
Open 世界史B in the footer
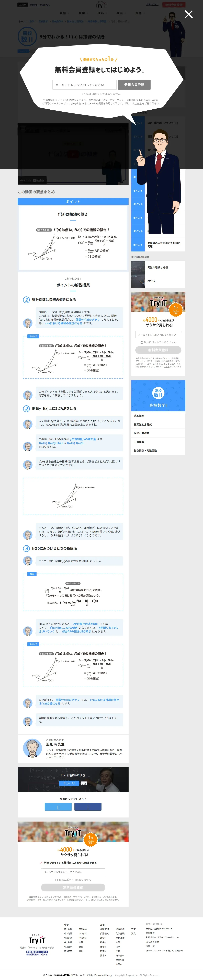120,960
